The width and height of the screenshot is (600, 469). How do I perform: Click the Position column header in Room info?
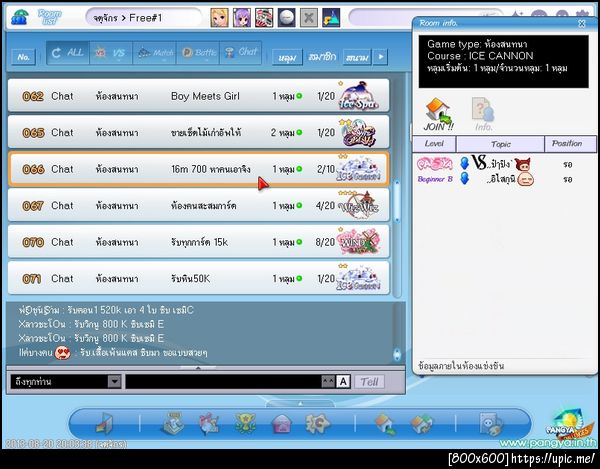click(570, 144)
